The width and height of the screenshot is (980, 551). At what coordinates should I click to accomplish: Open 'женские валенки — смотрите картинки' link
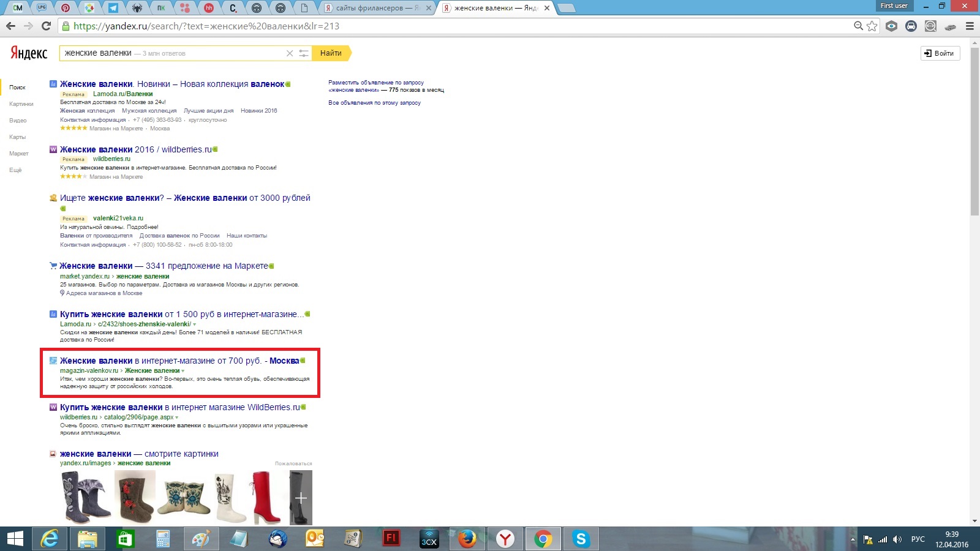139,454
